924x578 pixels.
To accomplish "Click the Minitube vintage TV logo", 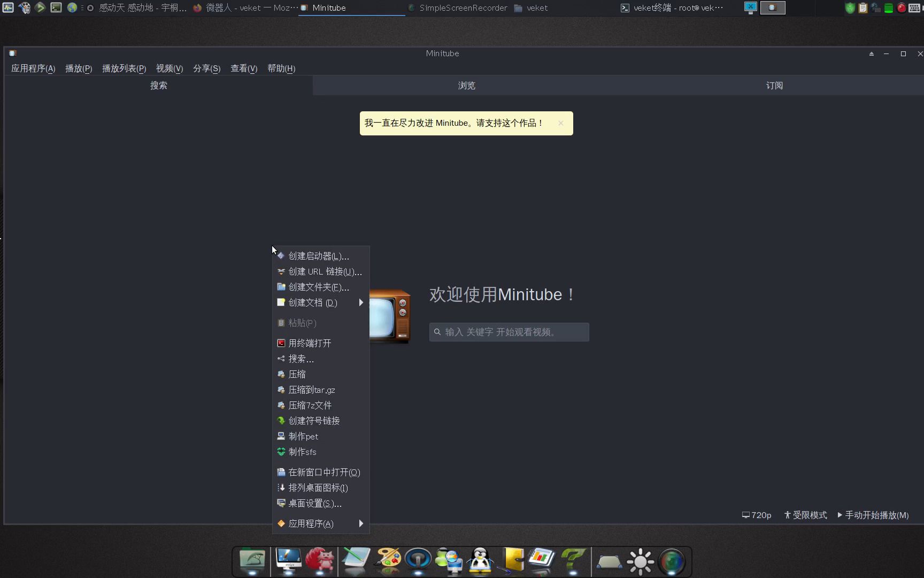I will tap(390, 316).
